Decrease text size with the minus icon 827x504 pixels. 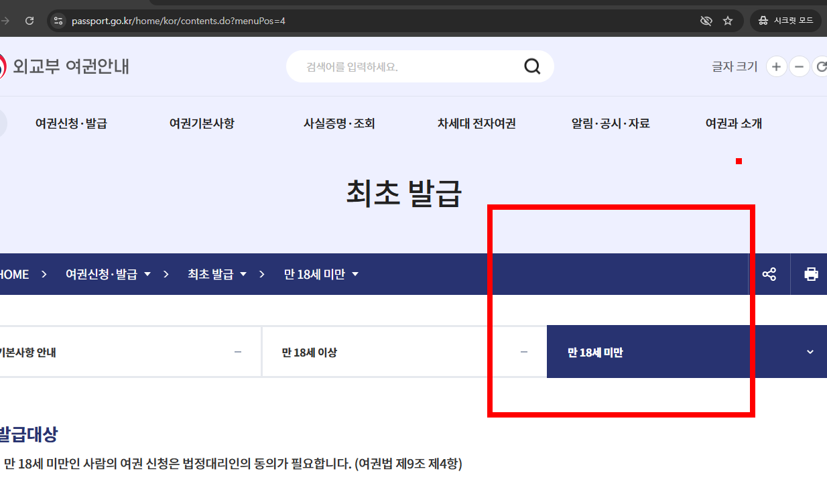pos(799,66)
